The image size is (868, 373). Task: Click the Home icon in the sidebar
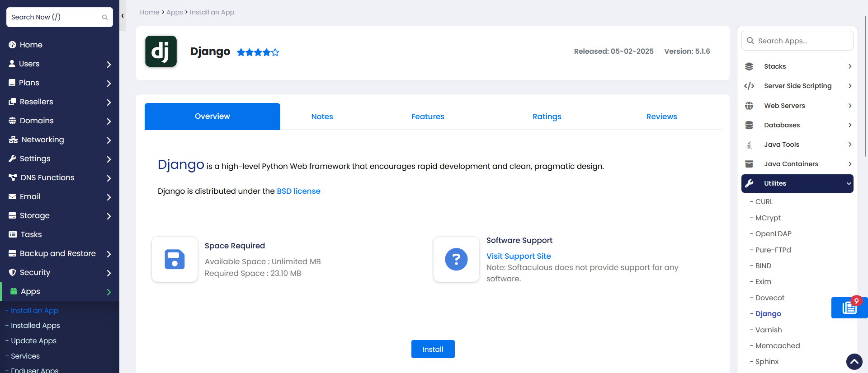coord(13,45)
